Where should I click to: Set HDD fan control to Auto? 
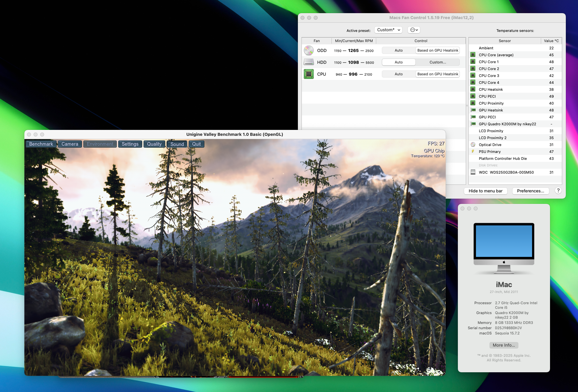click(399, 62)
